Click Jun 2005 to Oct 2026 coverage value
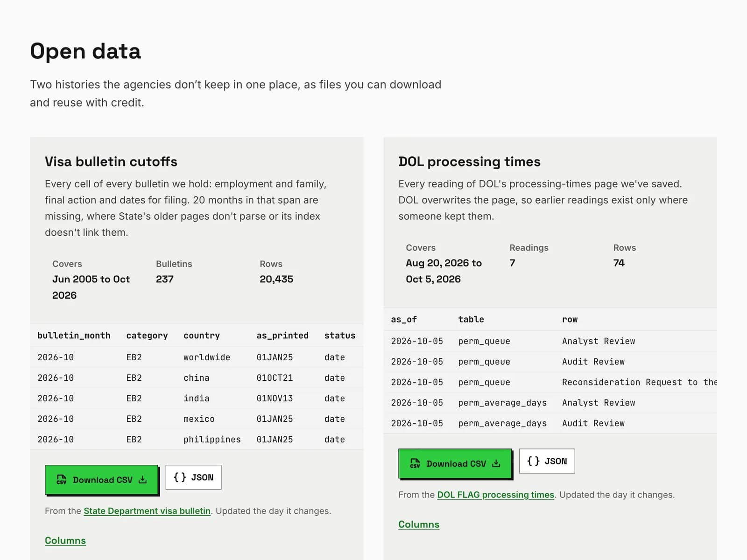Image resolution: width=747 pixels, height=560 pixels. [x=91, y=287]
